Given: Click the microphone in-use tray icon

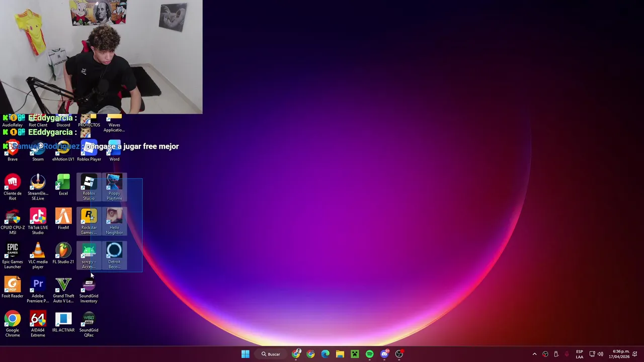Looking at the screenshot, I should (x=567, y=354).
